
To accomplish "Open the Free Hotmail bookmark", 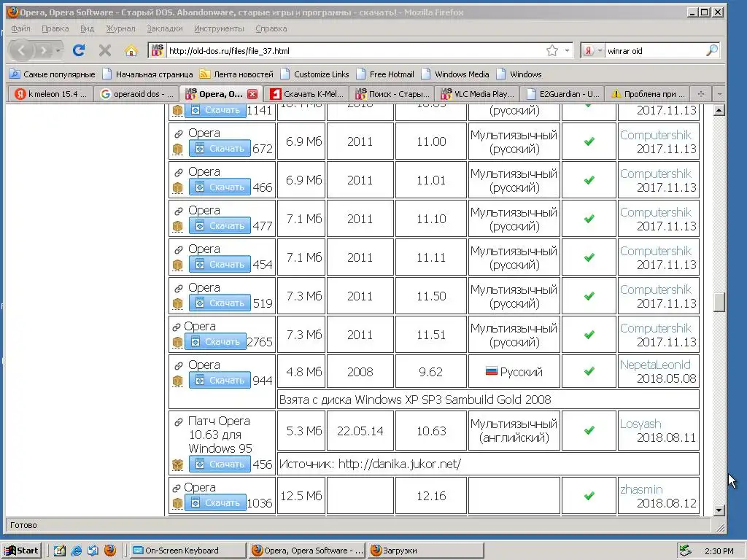I will pos(385,74).
